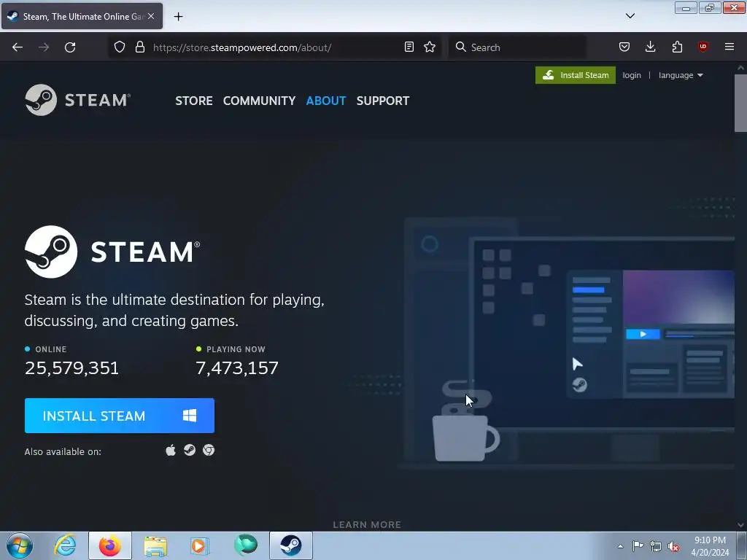Viewport: 747px width, 560px height.
Task: Go back using the browser back arrow
Action: 18,47
